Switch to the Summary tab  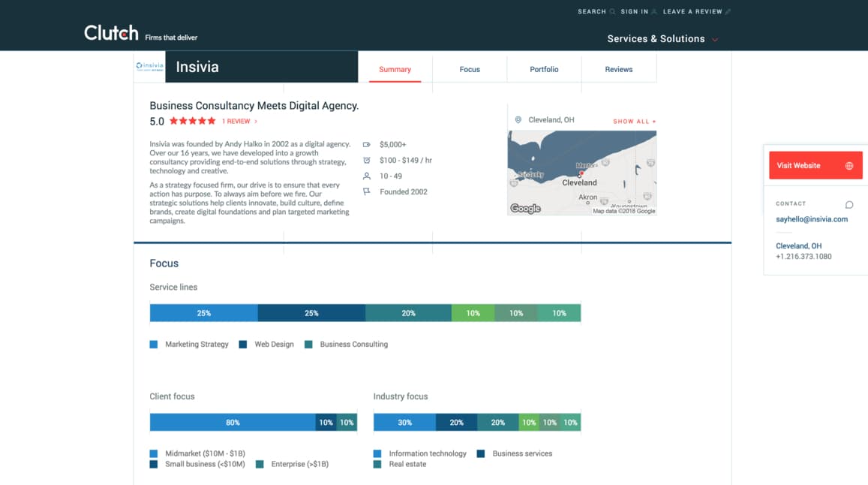coord(395,69)
